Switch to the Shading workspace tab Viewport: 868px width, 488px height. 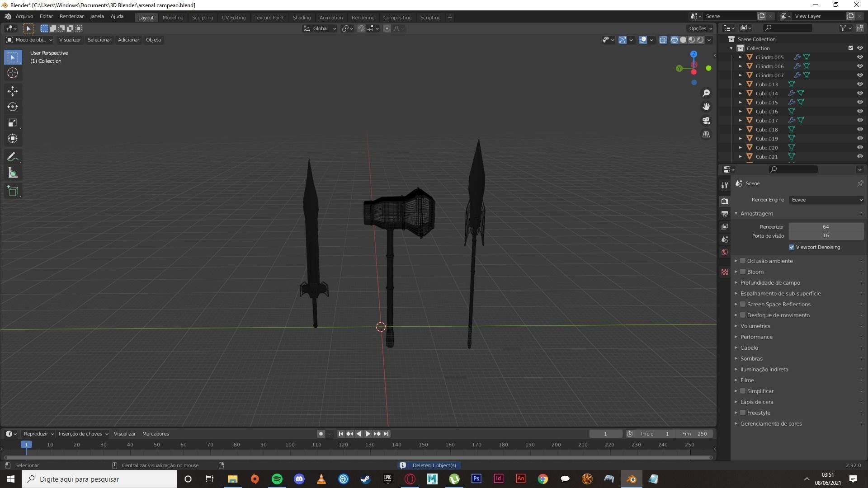pyautogui.click(x=302, y=18)
